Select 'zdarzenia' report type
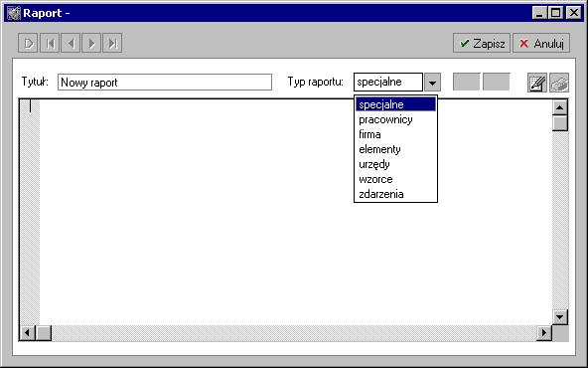This screenshot has height=368, width=588. pos(395,194)
